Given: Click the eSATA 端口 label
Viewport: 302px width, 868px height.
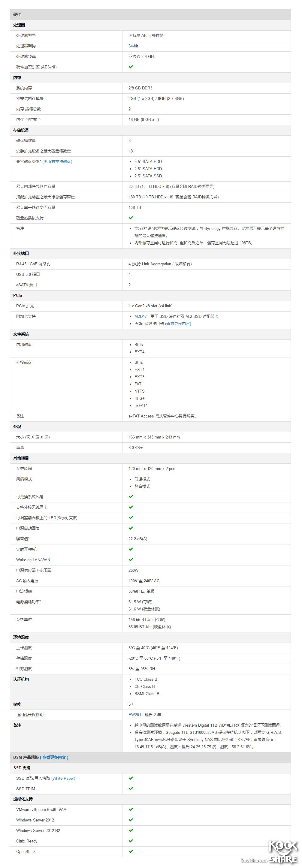Looking at the screenshot, I should pos(27,285).
